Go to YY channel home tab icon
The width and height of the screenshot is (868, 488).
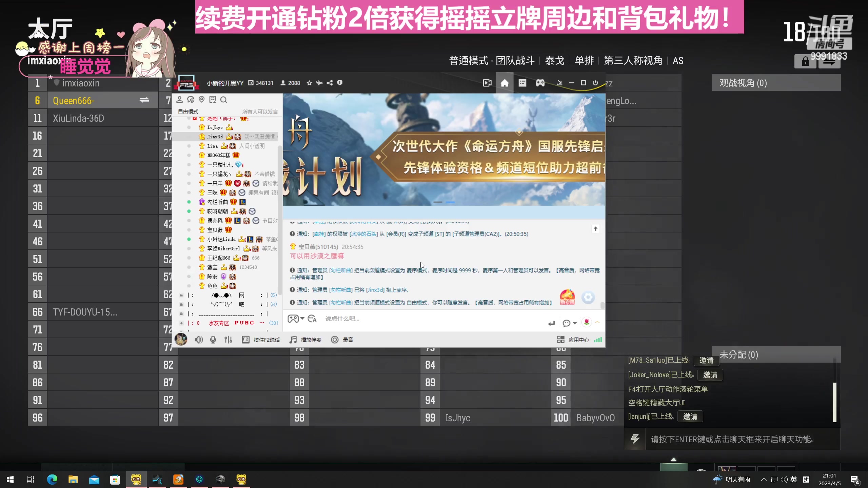(x=505, y=83)
